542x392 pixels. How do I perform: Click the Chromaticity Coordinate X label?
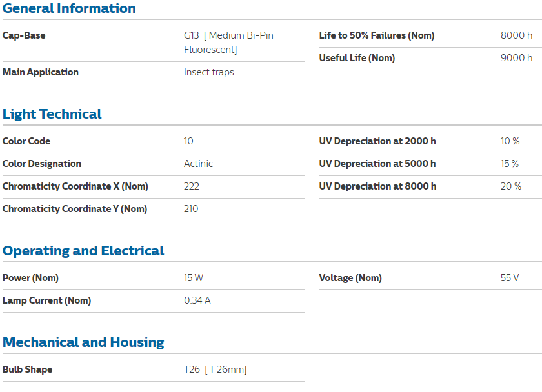[x=75, y=186]
